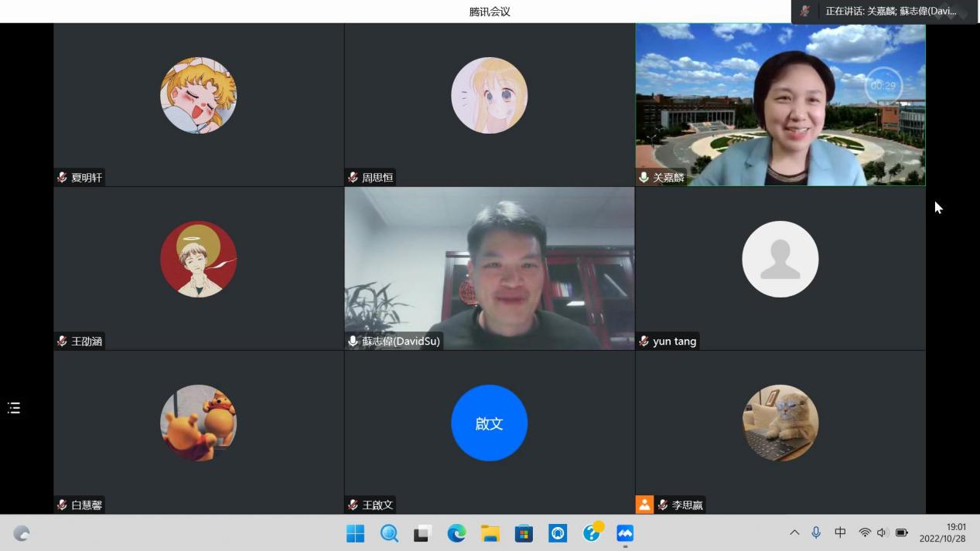980x551 pixels.
Task: Open Microsoft Store from the taskbar
Action: (x=524, y=533)
